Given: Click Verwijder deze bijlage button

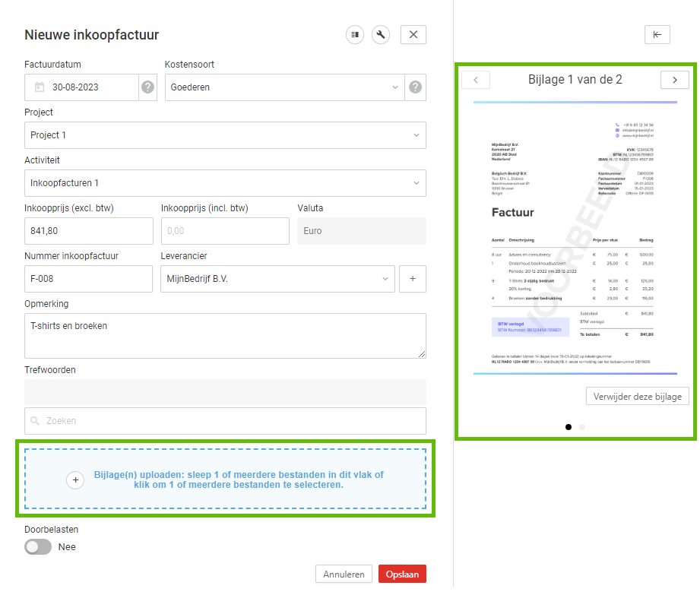Looking at the screenshot, I should [x=638, y=397].
